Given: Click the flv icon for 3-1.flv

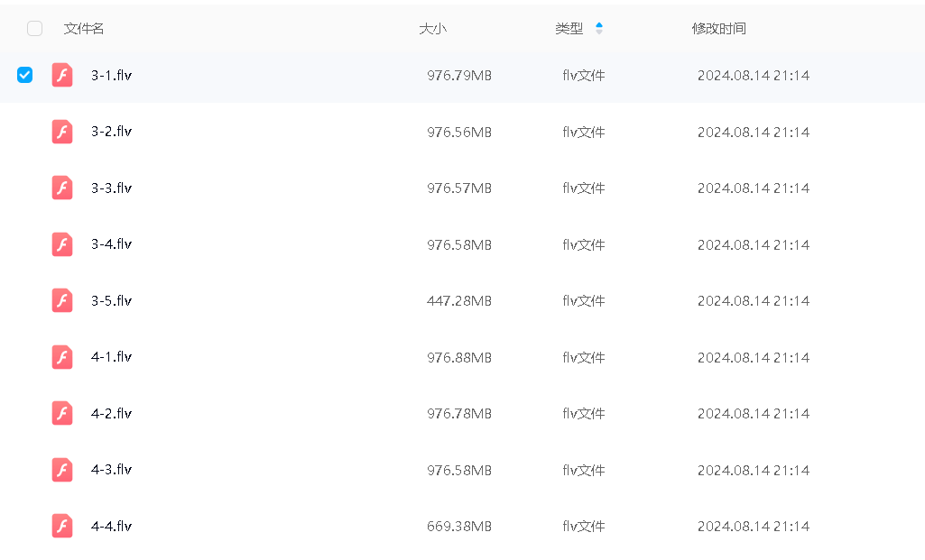Looking at the screenshot, I should pyautogui.click(x=61, y=75).
